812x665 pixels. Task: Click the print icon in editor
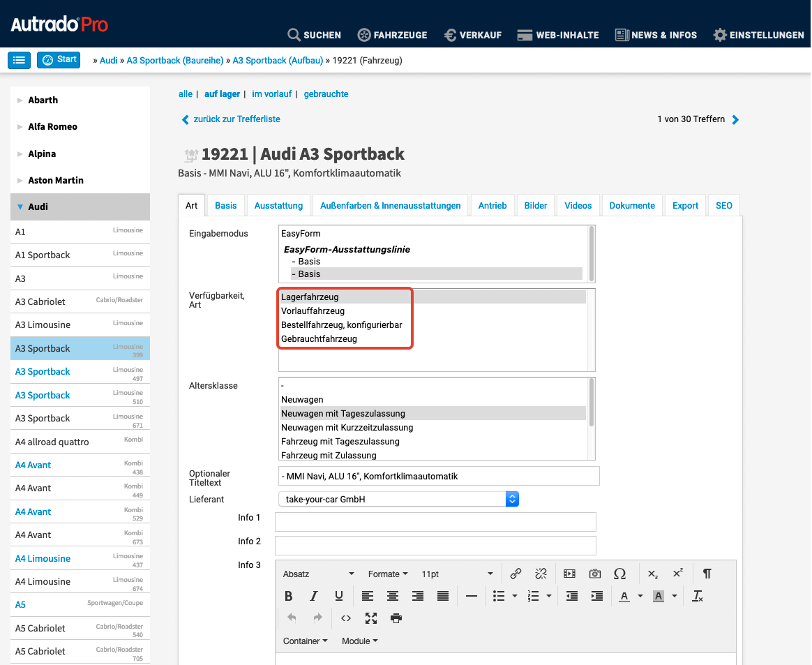click(396, 618)
